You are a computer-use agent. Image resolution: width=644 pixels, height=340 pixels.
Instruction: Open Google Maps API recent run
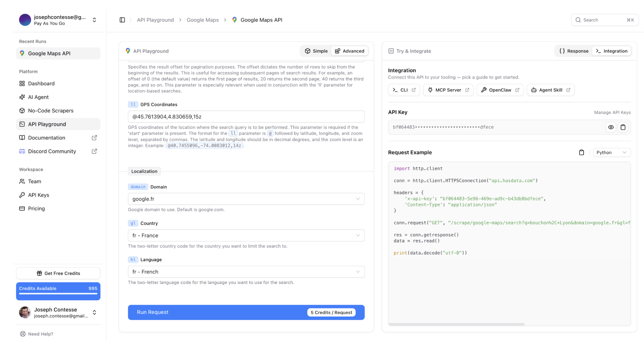point(58,53)
